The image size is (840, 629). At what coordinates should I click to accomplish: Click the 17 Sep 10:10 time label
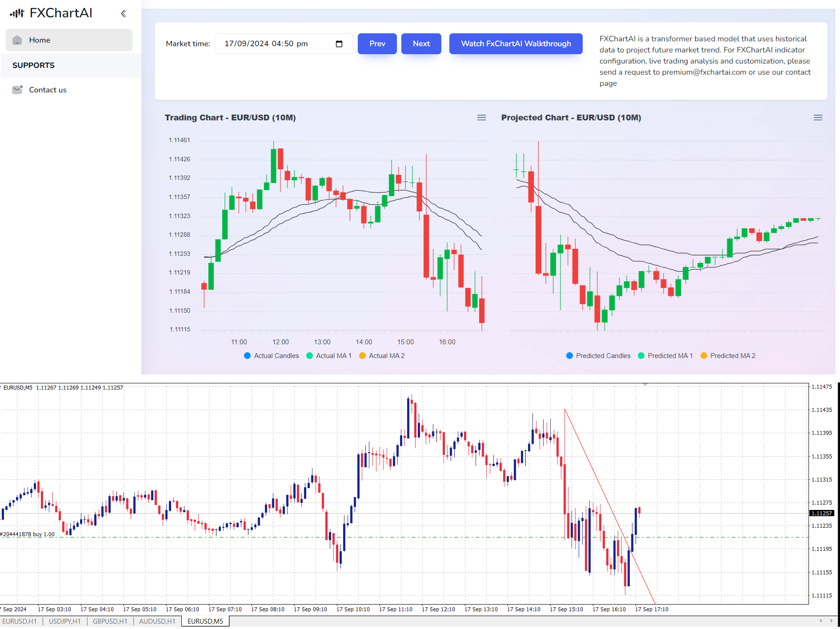point(353,609)
